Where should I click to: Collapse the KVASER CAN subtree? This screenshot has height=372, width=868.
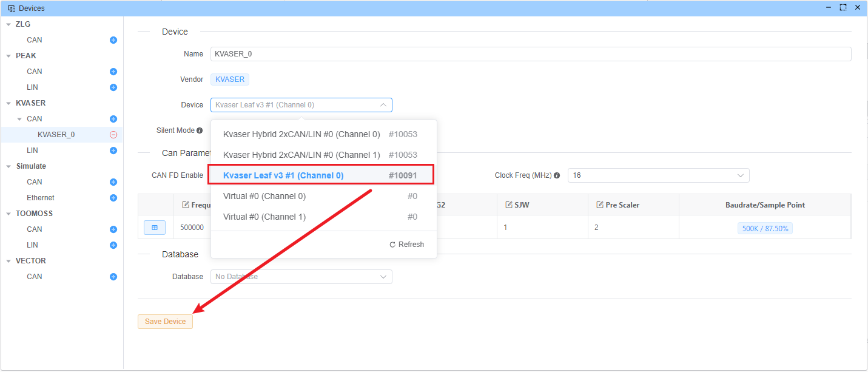tap(19, 119)
